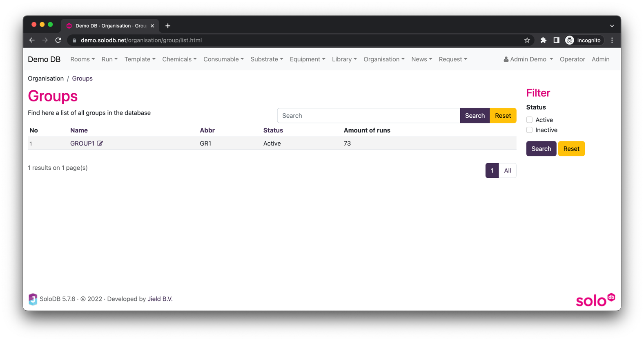This screenshot has height=341, width=644.
Task: Click the browser address bar URL
Action: (x=141, y=40)
